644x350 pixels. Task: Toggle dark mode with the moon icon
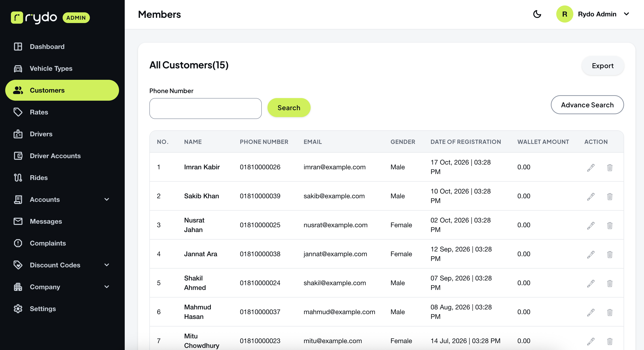pos(537,14)
